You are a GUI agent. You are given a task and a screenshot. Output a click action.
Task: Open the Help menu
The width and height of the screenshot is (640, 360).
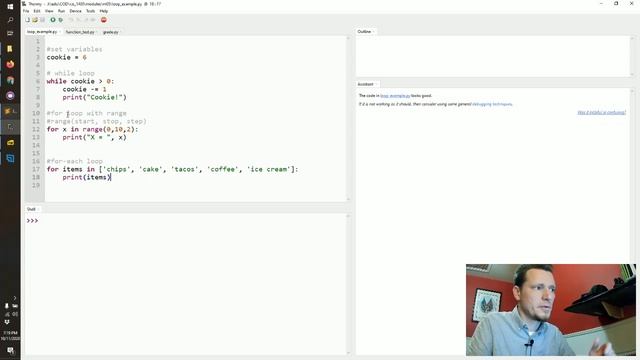point(104,11)
